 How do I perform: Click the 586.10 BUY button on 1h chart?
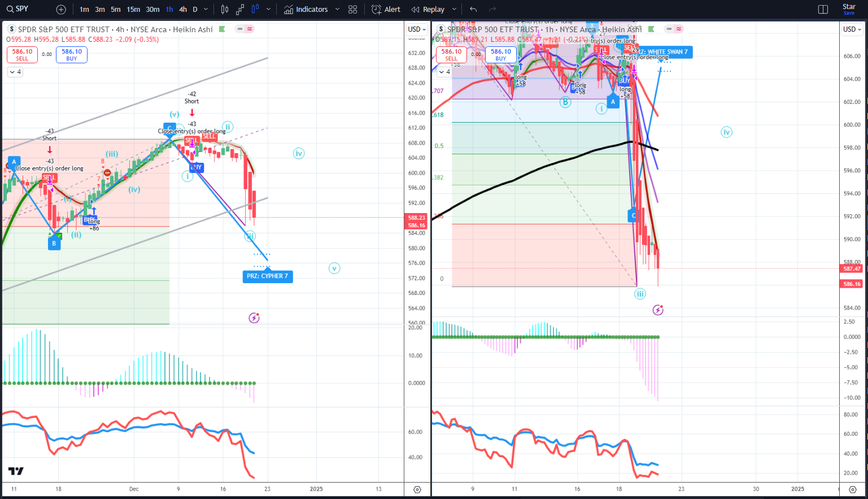click(x=501, y=54)
